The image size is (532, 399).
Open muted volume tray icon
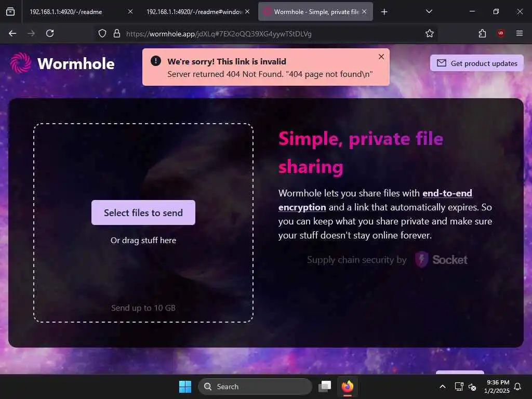[x=472, y=387]
